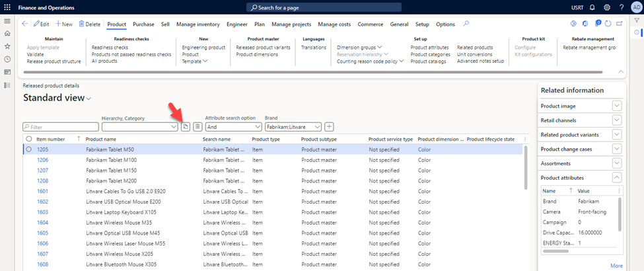Screen dimensions: 644x271
Task: Select the row radio for item 1205
Action: pyautogui.click(x=29, y=149)
